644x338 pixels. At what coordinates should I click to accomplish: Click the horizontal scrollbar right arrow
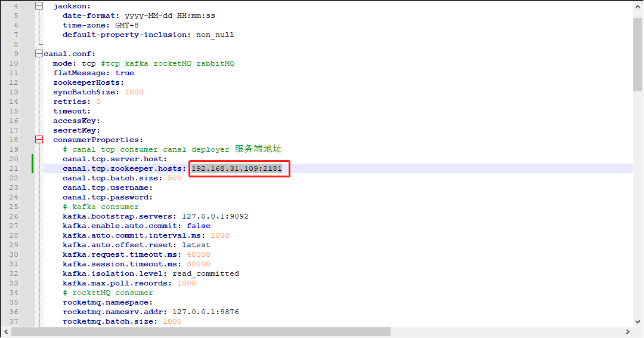(x=627, y=331)
